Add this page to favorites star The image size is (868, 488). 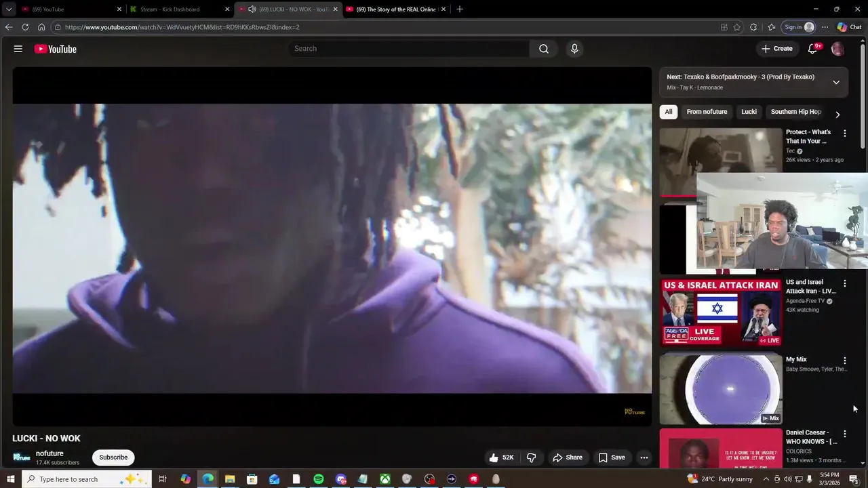click(737, 27)
